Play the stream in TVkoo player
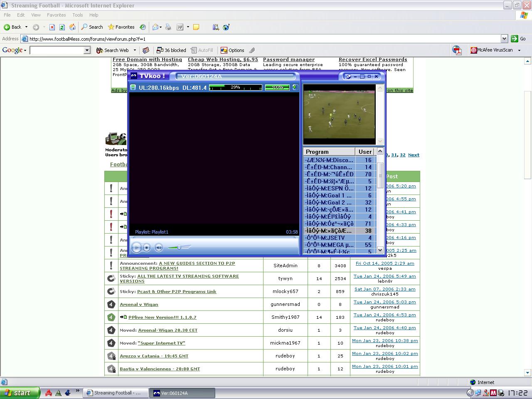 click(136, 247)
